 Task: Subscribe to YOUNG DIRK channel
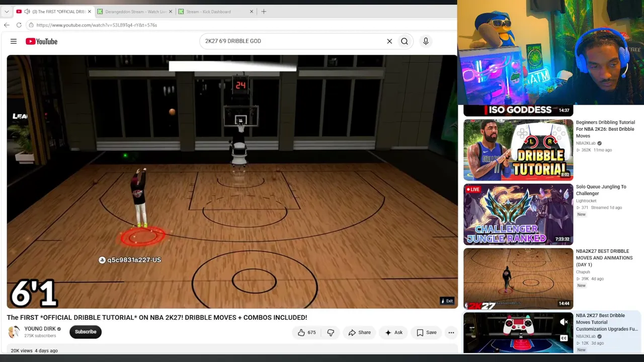click(86, 332)
